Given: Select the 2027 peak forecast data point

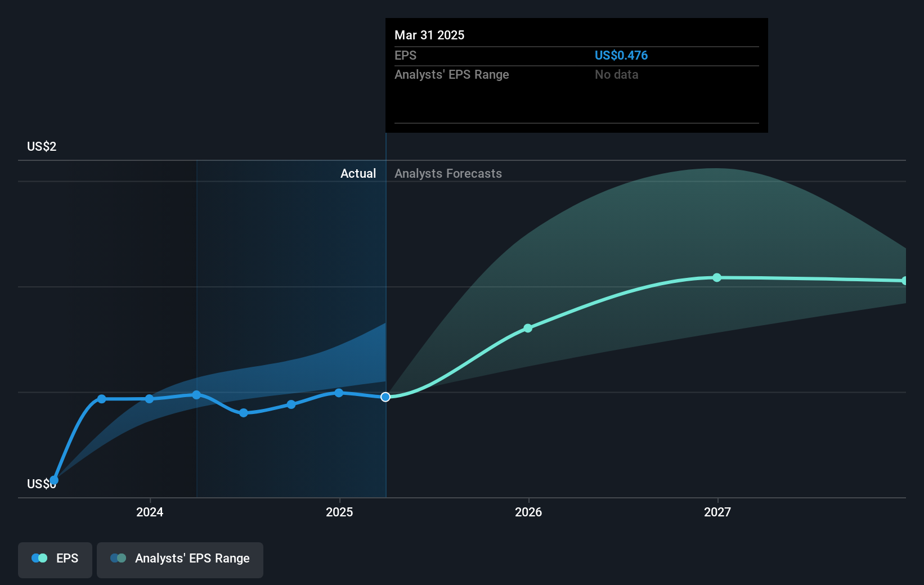Looking at the screenshot, I should 716,277.
